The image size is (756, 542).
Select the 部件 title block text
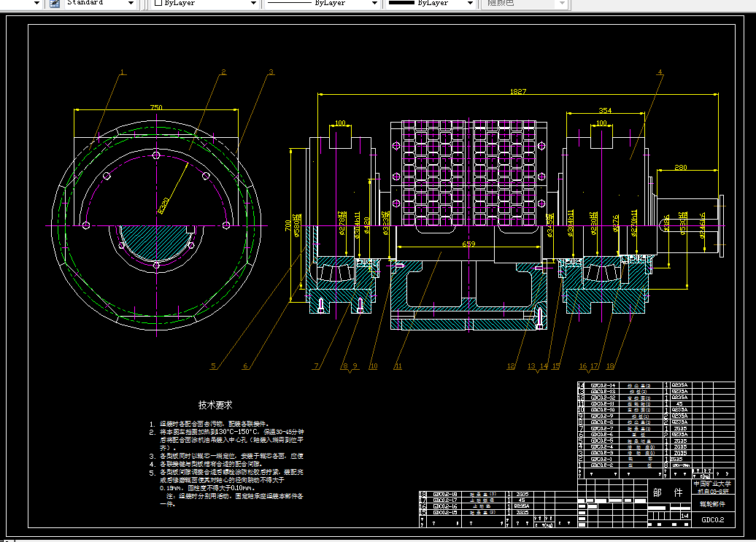coord(668,492)
